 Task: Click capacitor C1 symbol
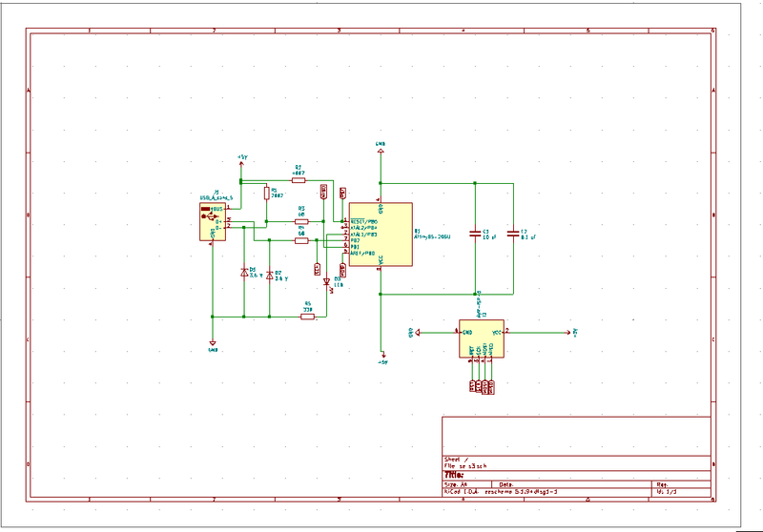tap(477, 235)
